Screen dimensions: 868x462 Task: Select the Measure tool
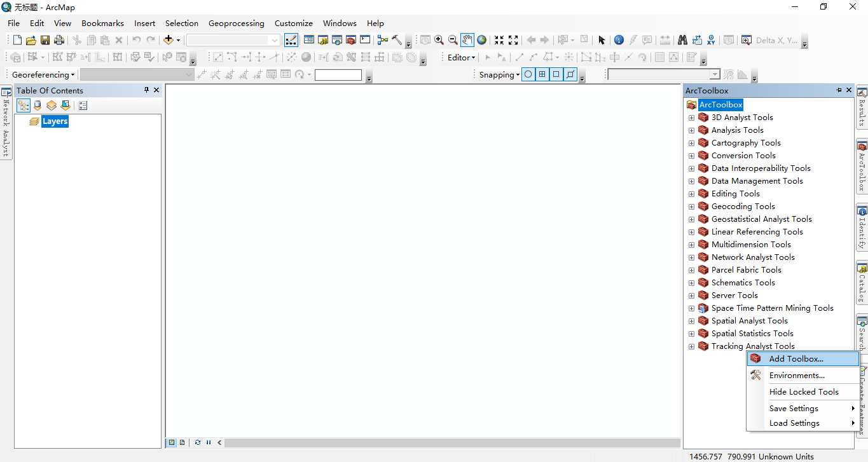(665, 39)
